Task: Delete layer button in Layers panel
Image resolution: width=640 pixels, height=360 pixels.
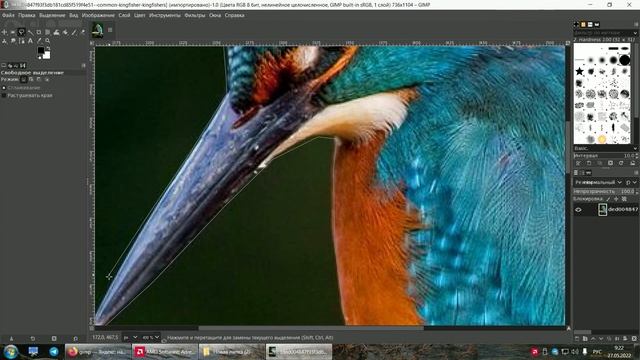Action: tap(634, 338)
